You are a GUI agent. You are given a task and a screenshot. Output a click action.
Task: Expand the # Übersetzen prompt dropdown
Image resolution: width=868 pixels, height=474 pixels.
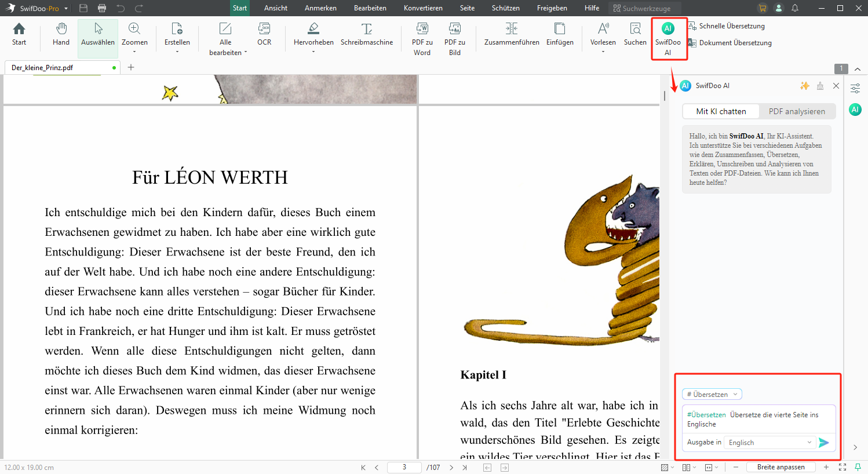click(712, 394)
